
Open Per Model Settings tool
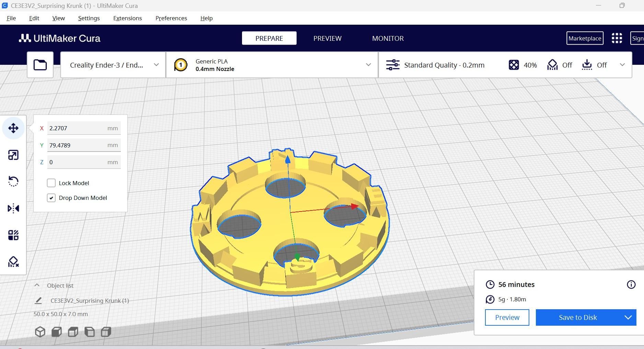13,235
